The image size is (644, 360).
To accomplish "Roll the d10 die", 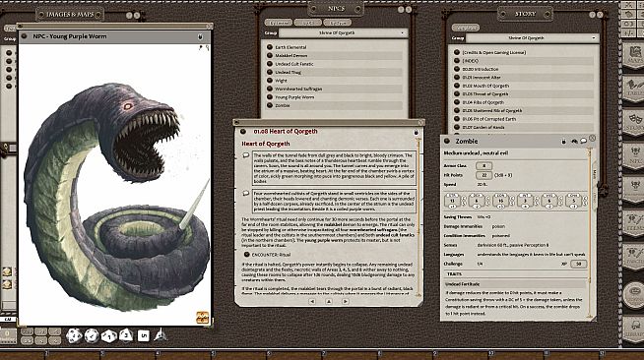I will tap(109, 336).
